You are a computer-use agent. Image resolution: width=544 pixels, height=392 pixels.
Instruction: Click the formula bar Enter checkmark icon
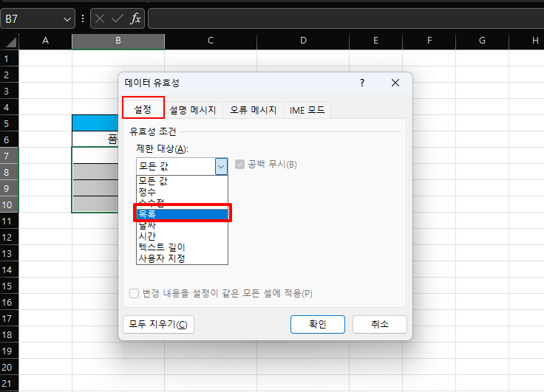pos(117,19)
